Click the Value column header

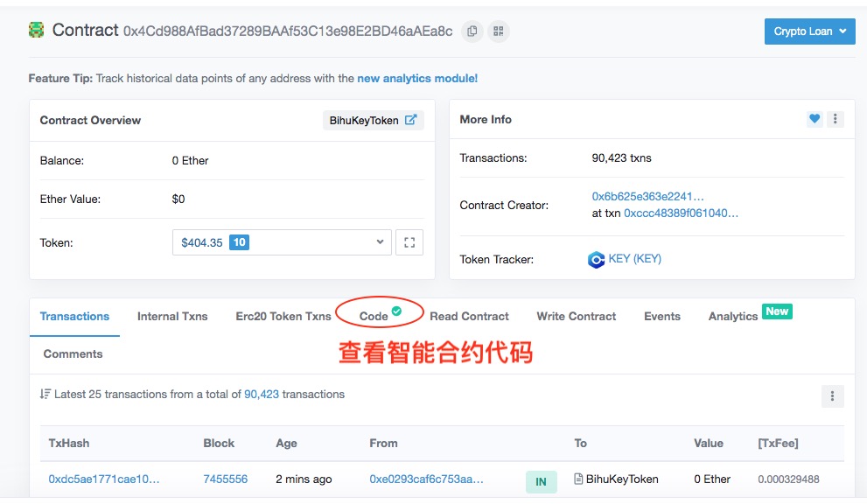click(x=709, y=443)
